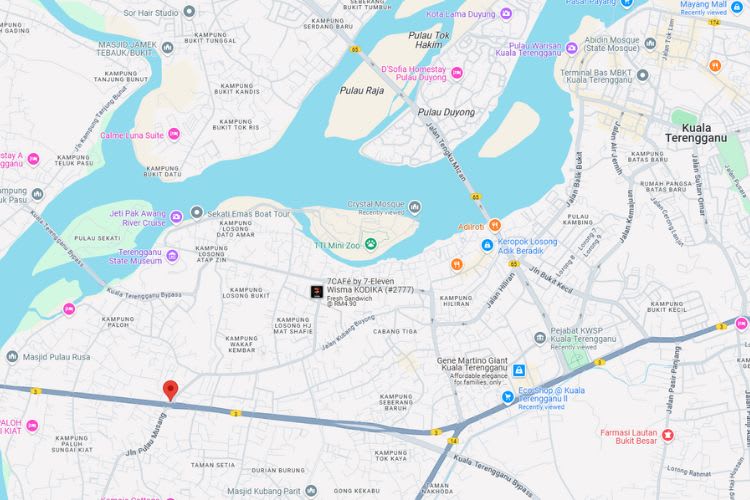
Task: Select the Adiroti restaurant icon
Action: (x=495, y=225)
